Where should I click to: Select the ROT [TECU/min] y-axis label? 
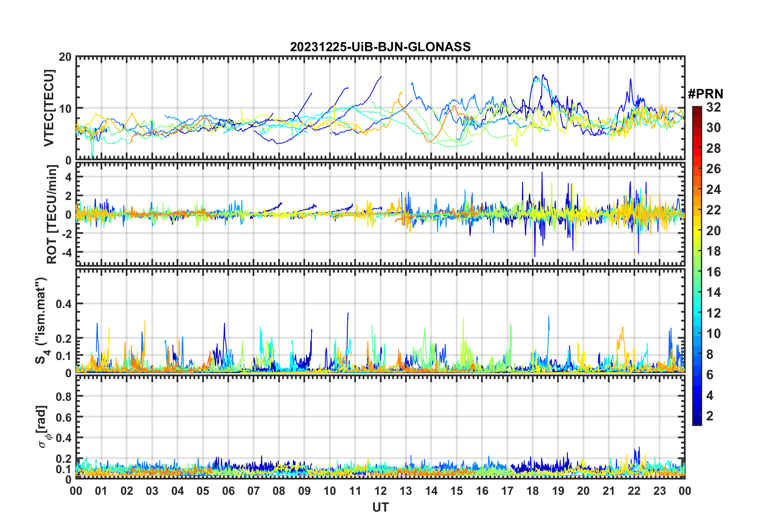52,214
